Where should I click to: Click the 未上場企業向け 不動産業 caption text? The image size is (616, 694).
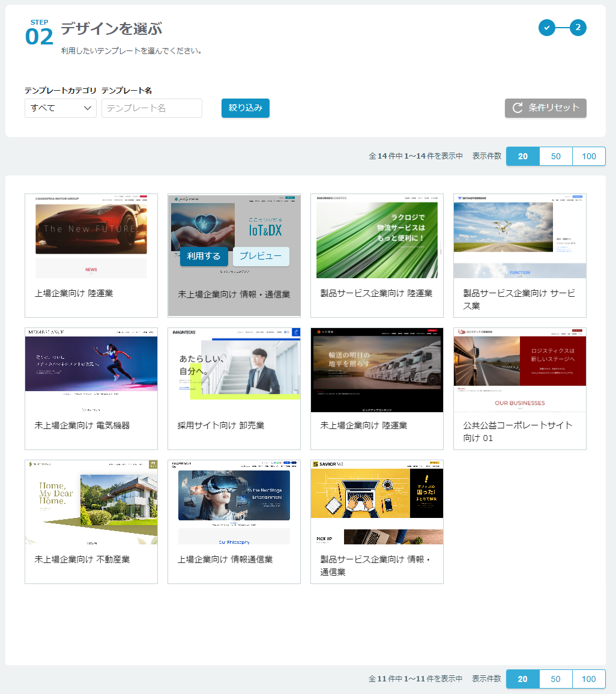click(82, 559)
